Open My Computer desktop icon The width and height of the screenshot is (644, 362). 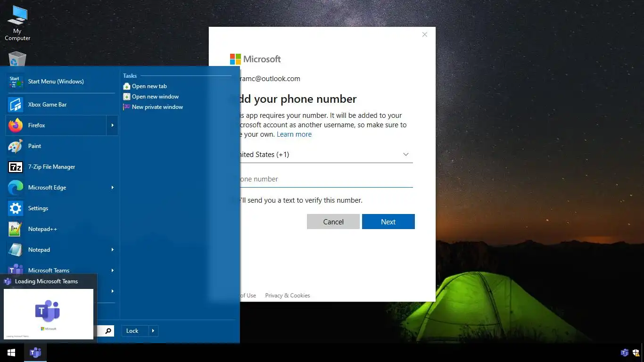17,24
